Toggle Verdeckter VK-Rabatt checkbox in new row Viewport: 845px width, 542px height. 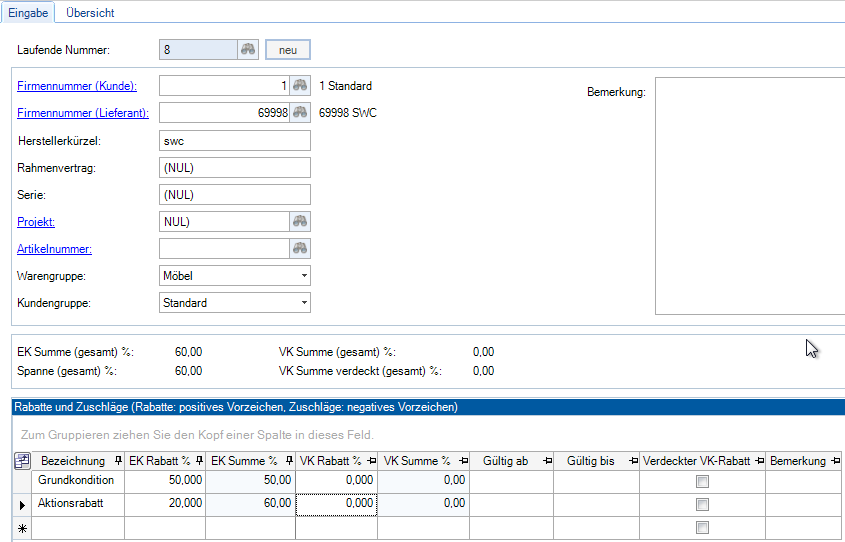click(702, 528)
